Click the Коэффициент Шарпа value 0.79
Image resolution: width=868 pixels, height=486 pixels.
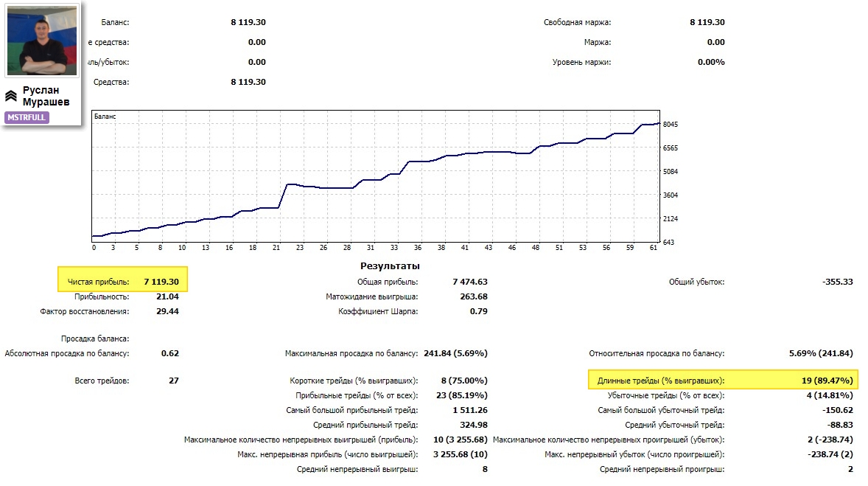(x=479, y=311)
